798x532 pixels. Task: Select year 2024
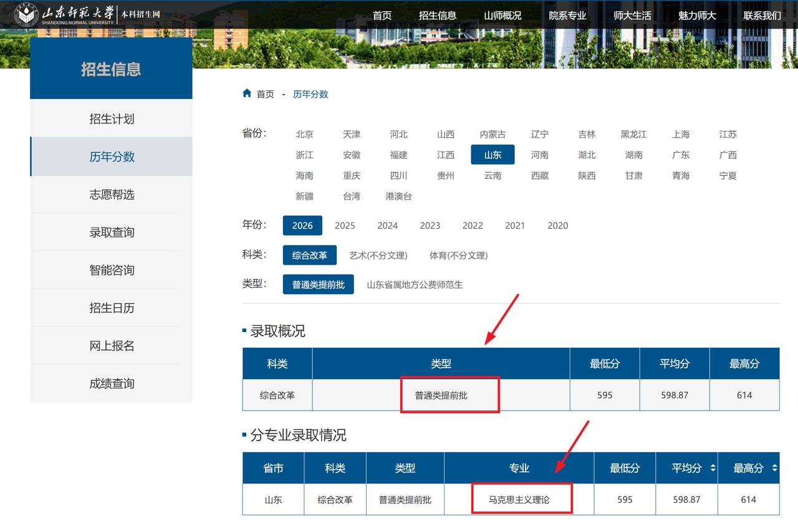coord(388,226)
